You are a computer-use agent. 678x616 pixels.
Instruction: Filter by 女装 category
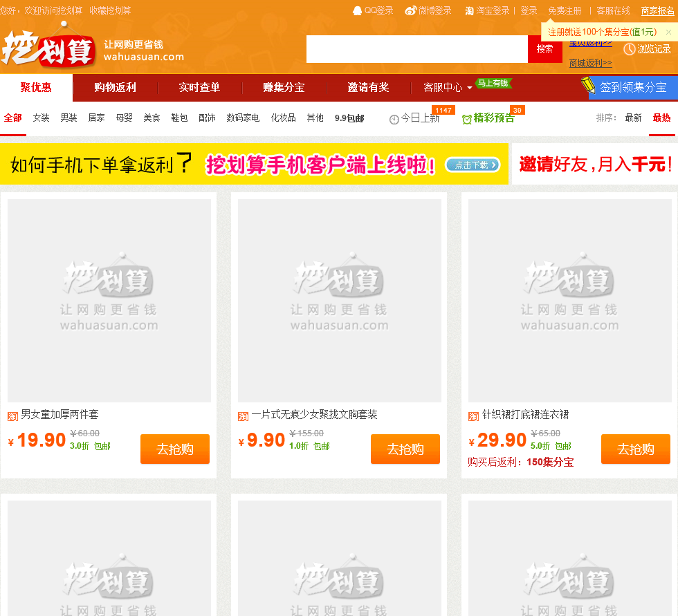[x=41, y=118]
